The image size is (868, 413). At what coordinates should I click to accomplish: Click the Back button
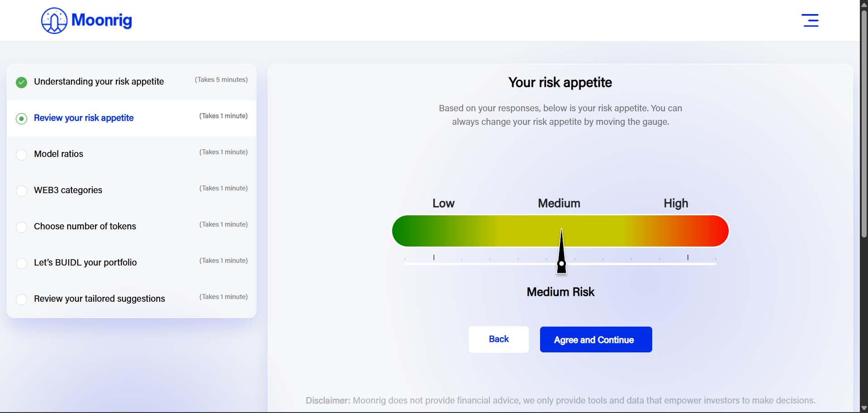click(x=498, y=339)
